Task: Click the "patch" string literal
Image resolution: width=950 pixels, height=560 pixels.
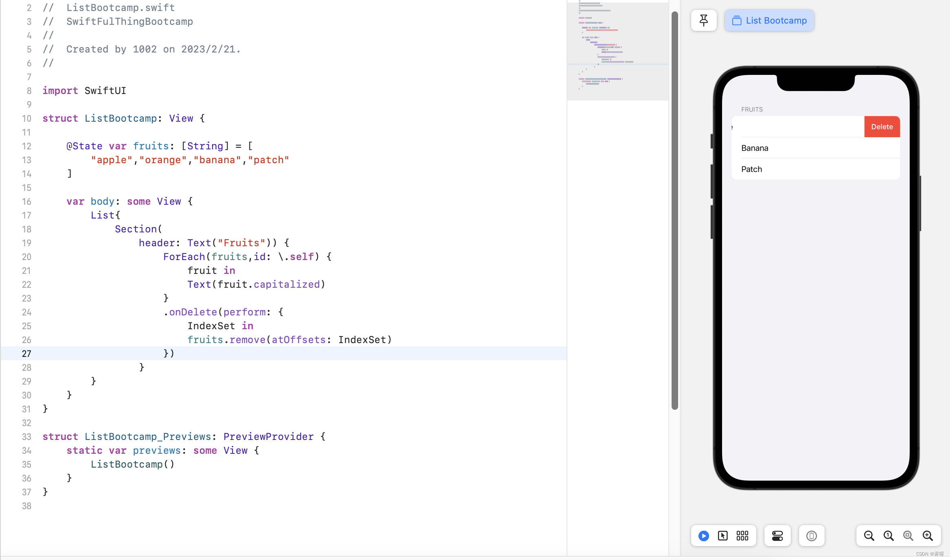Action: 269,160
